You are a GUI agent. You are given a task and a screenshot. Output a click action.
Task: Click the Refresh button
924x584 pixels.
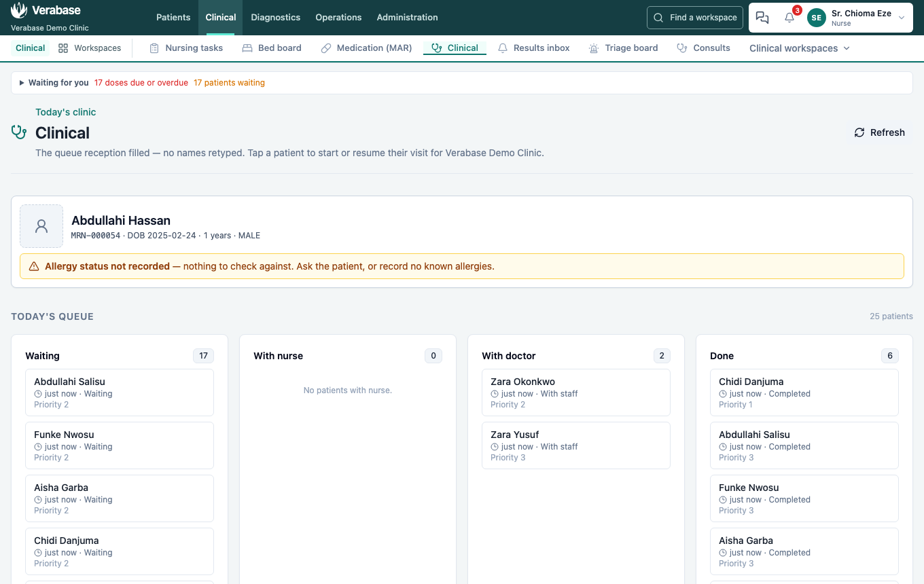(x=879, y=132)
